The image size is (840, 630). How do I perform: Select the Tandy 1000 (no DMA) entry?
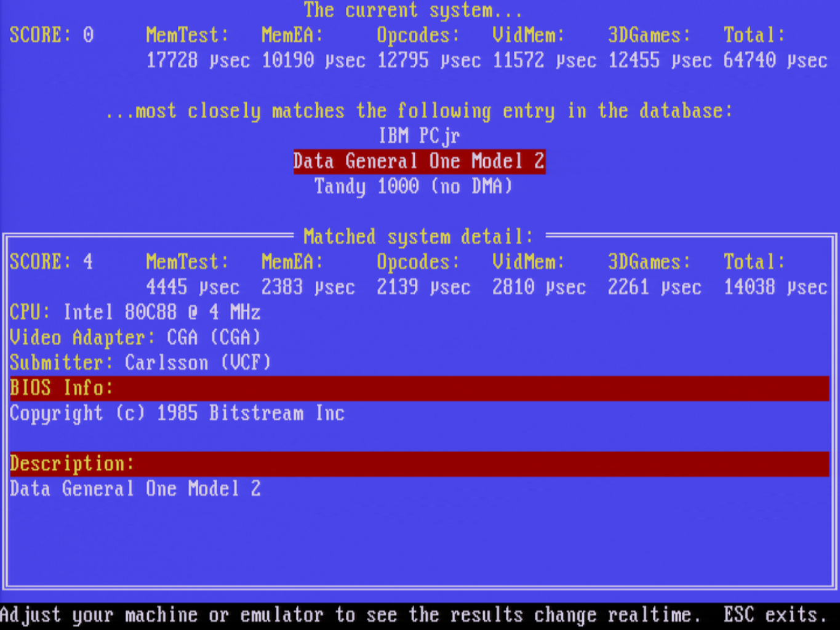[x=414, y=186]
